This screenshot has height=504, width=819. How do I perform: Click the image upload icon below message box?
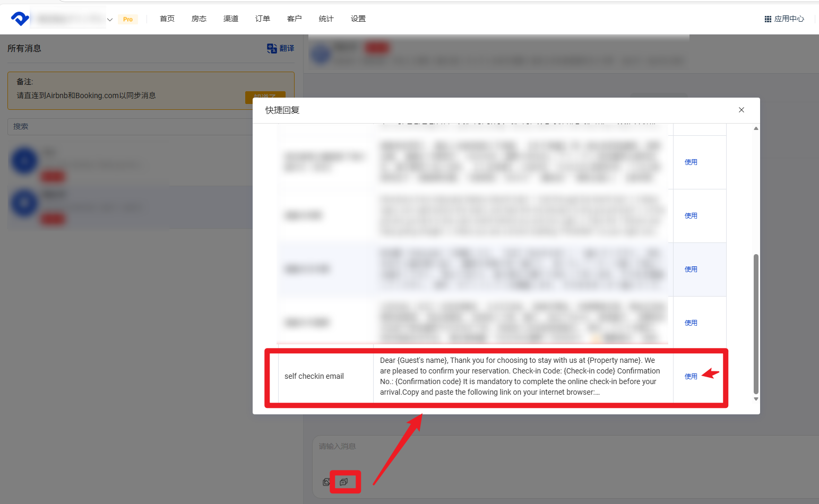coord(326,482)
